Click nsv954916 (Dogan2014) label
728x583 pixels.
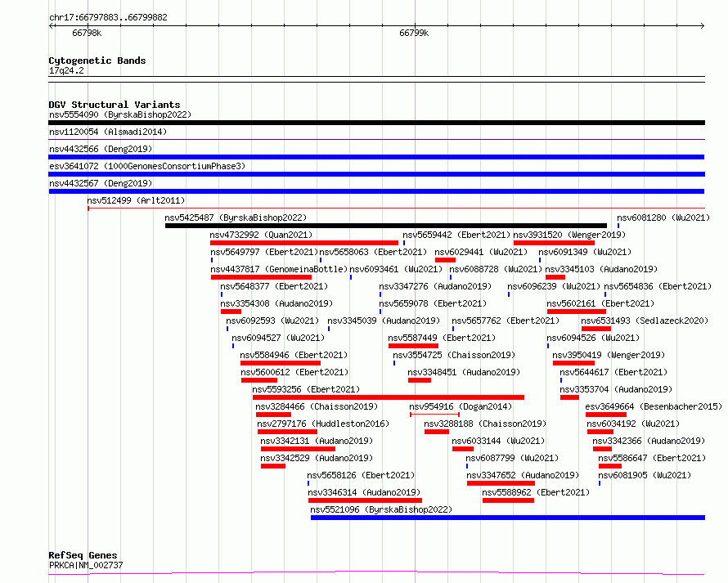click(461, 406)
